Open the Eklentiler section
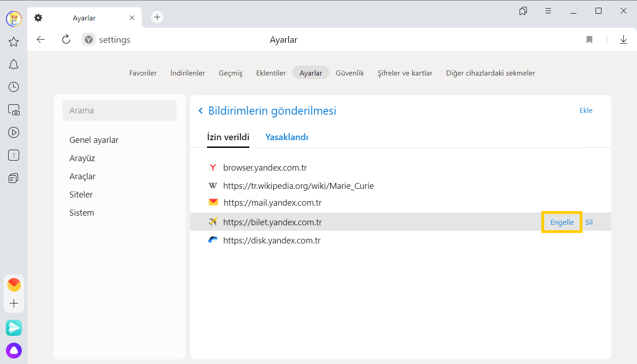 point(271,73)
